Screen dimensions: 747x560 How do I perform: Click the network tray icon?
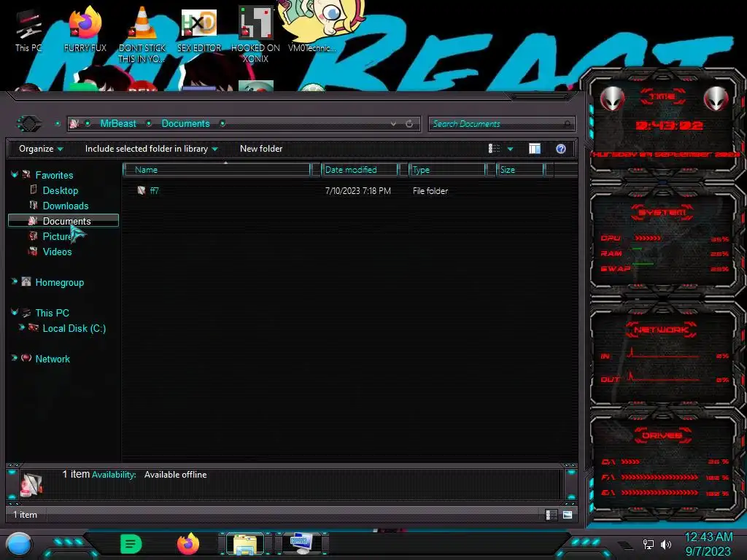(x=649, y=544)
